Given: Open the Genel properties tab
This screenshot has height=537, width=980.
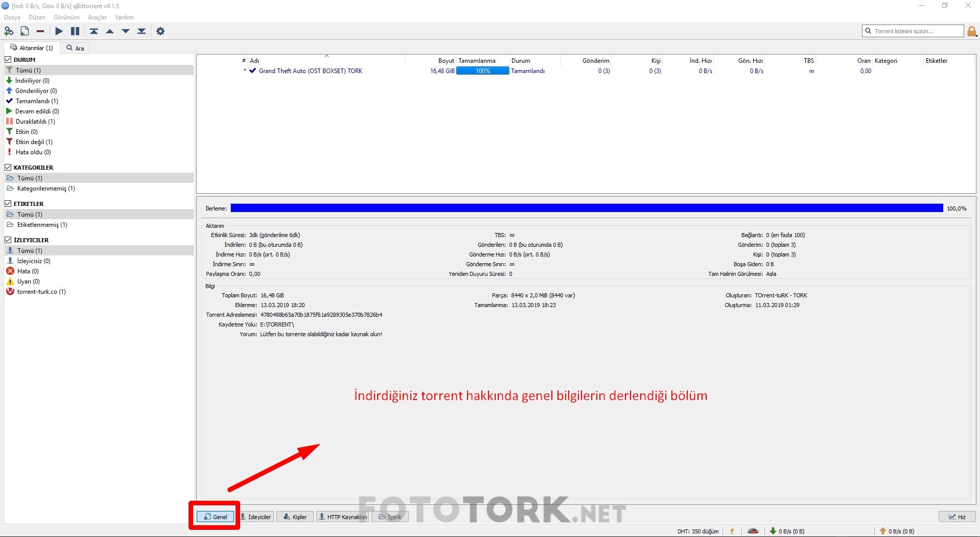Looking at the screenshot, I should (216, 517).
